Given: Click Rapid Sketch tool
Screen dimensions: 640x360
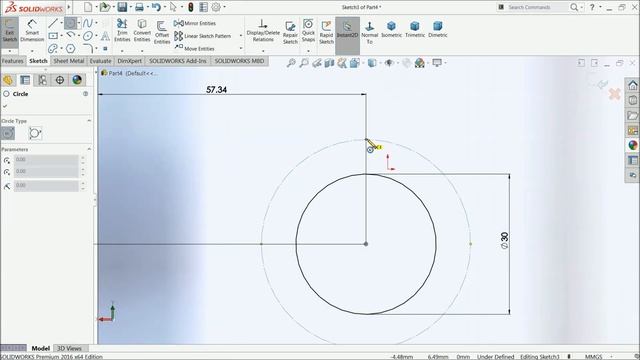Looking at the screenshot, I should tap(326, 33).
